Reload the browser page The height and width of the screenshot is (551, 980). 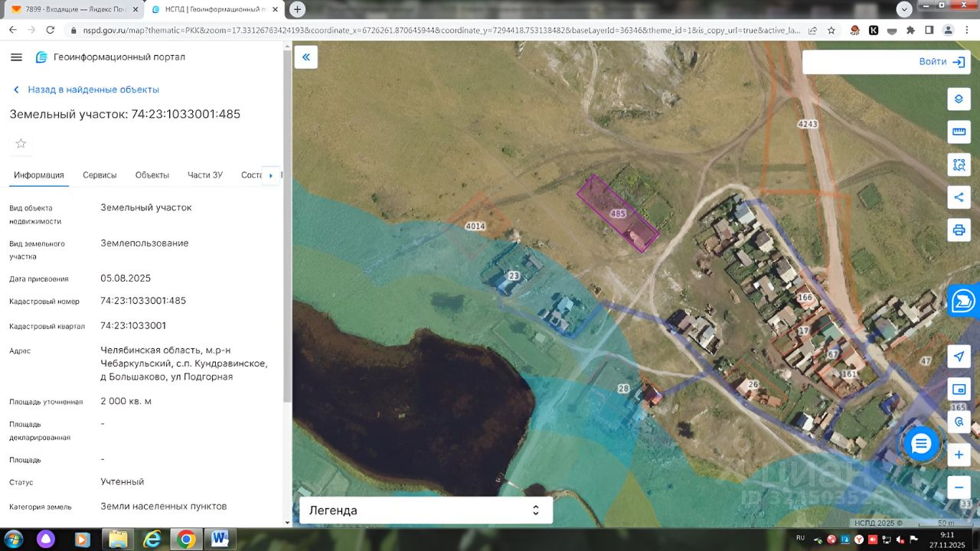[51, 30]
